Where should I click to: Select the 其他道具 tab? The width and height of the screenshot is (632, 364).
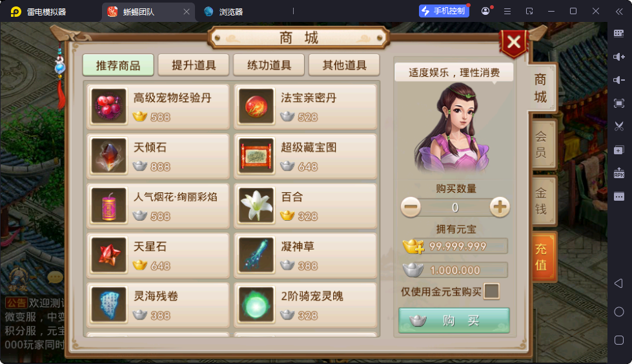click(344, 65)
